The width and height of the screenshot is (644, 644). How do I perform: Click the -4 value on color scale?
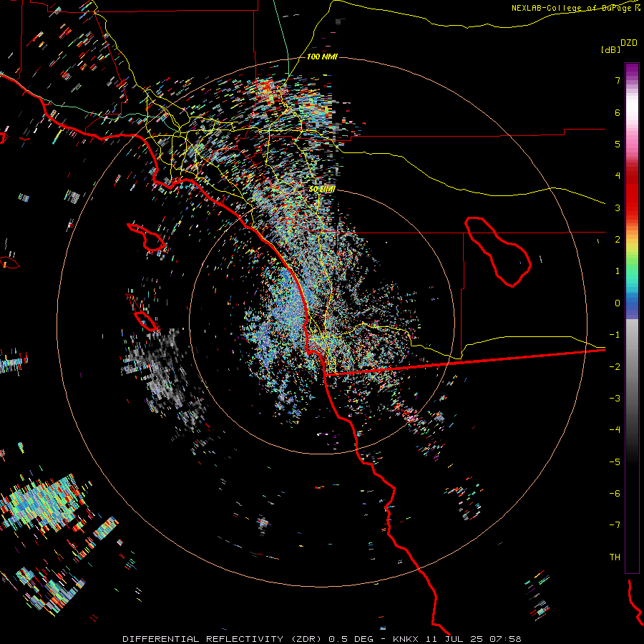(x=615, y=429)
